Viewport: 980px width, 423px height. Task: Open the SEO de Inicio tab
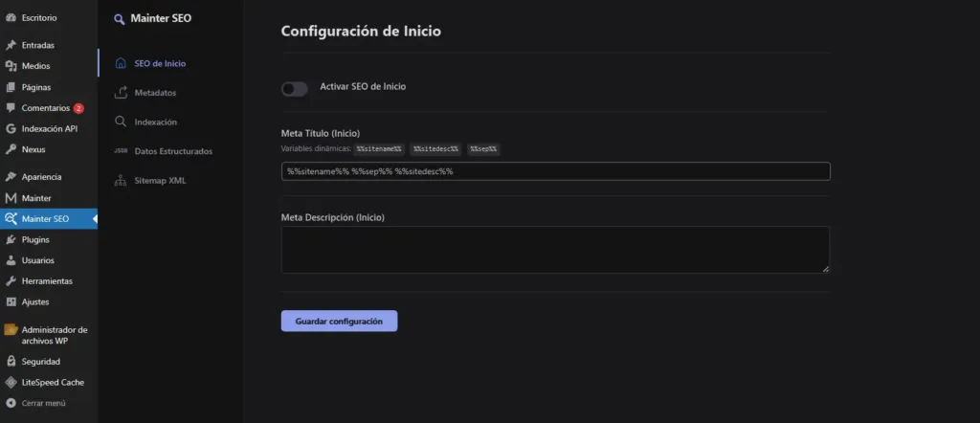[160, 64]
